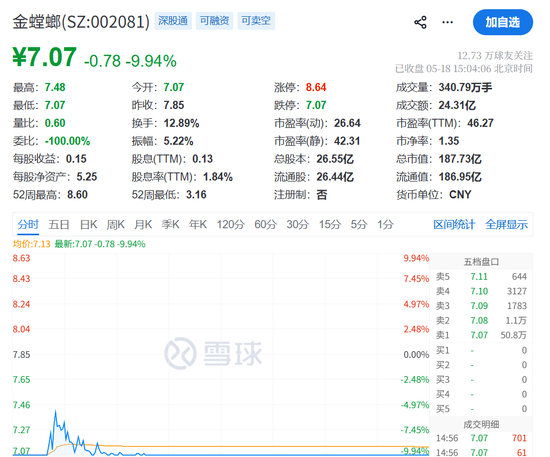The width and height of the screenshot is (550, 457).
Task: Open the three-dots more menu
Action: 447,22
